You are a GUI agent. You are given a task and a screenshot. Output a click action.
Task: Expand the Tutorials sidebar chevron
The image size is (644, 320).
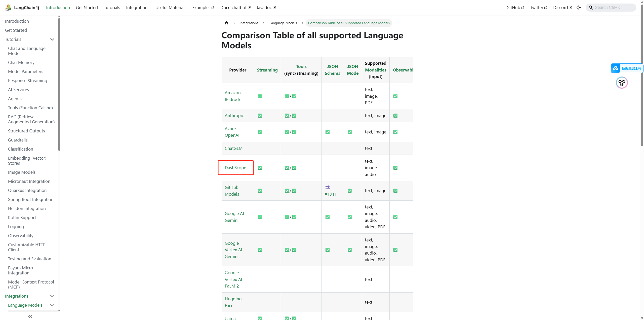click(52, 39)
